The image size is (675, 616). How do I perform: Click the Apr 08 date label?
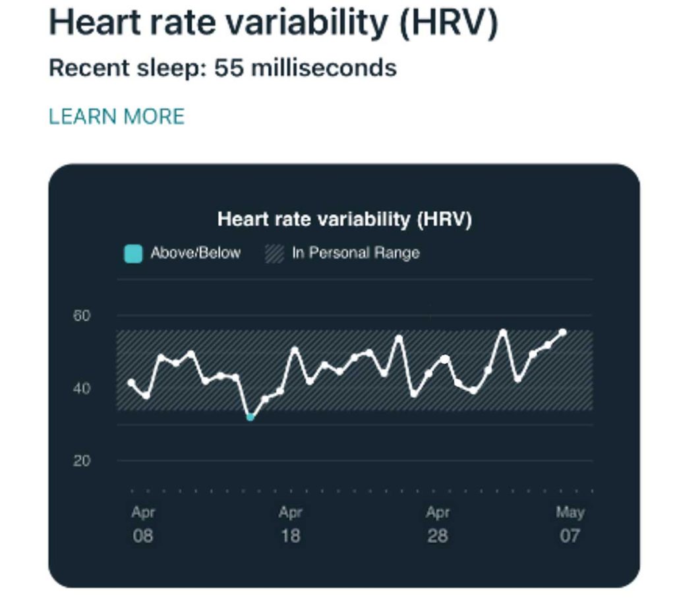pyautogui.click(x=142, y=524)
